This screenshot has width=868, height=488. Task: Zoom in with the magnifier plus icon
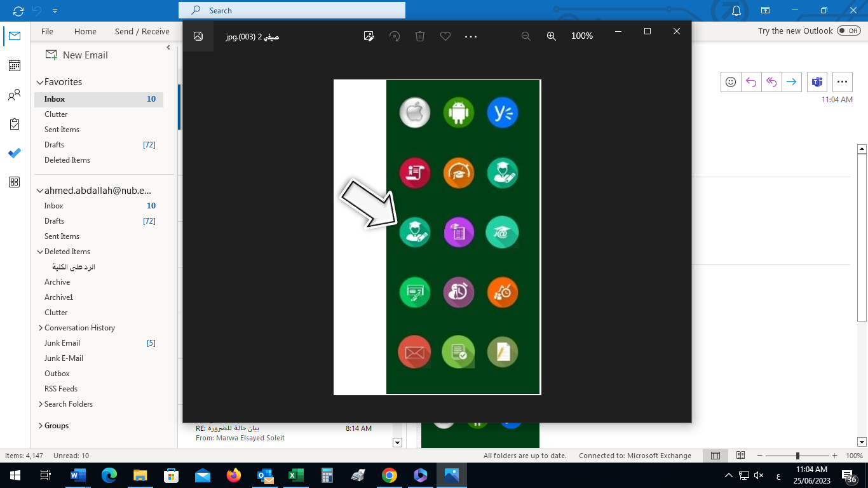tap(552, 36)
